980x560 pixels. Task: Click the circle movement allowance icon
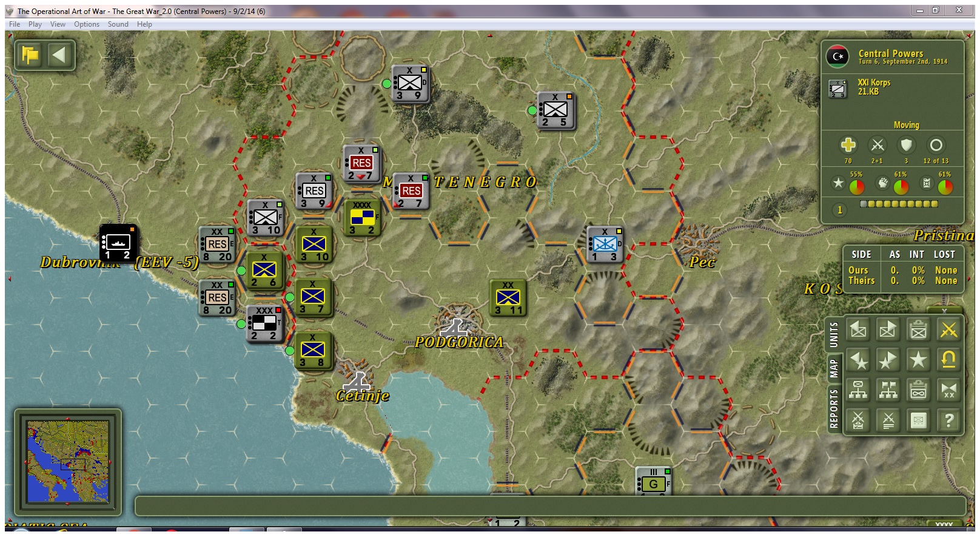[936, 145]
